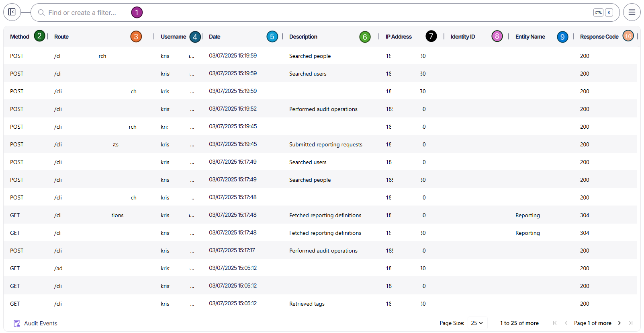Click the IP Address column header
The height and width of the screenshot is (333, 644).
point(399,37)
